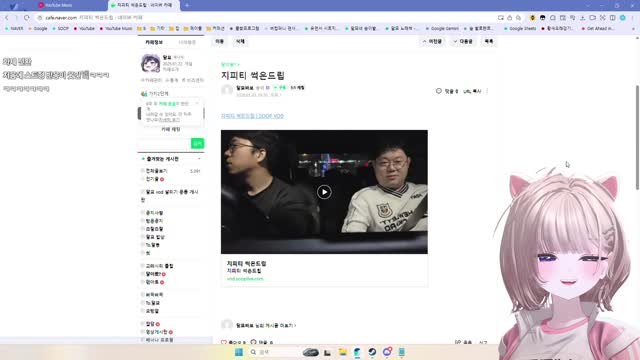Collapse the 즐겨찾는 게시판 section

pos(200,159)
